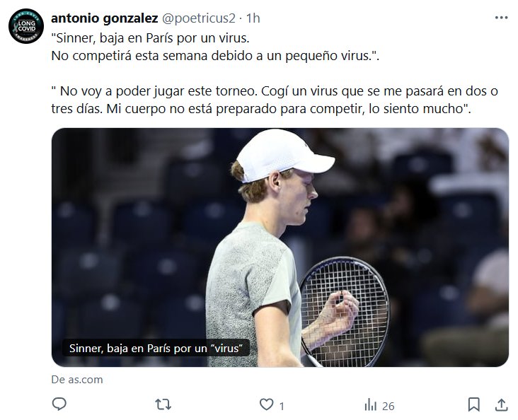Click the reply speech bubble icon
518x420 pixels.
point(60,404)
